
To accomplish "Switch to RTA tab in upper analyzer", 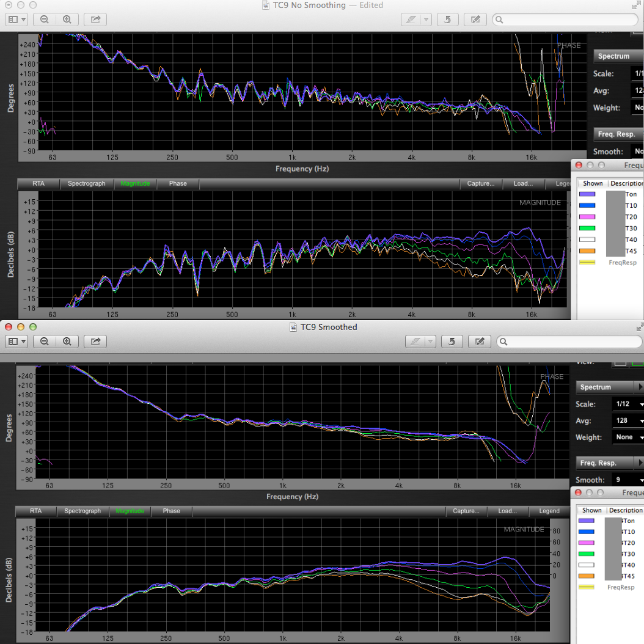I will click(x=38, y=183).
